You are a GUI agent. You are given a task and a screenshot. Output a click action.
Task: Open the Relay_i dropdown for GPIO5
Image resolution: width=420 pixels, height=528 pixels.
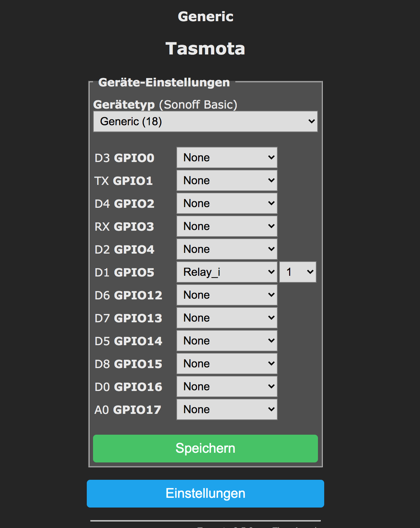tap(227, 272)
